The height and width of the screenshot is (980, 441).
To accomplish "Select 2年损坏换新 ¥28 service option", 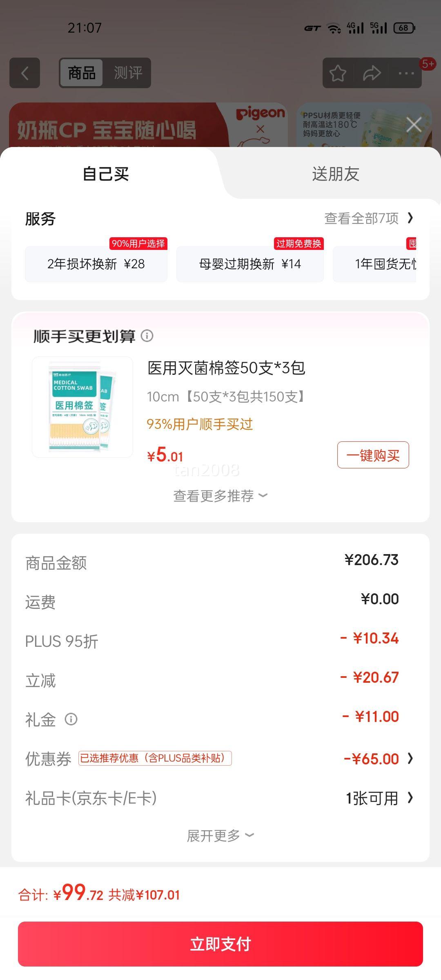I will click(x=96, y=264).
